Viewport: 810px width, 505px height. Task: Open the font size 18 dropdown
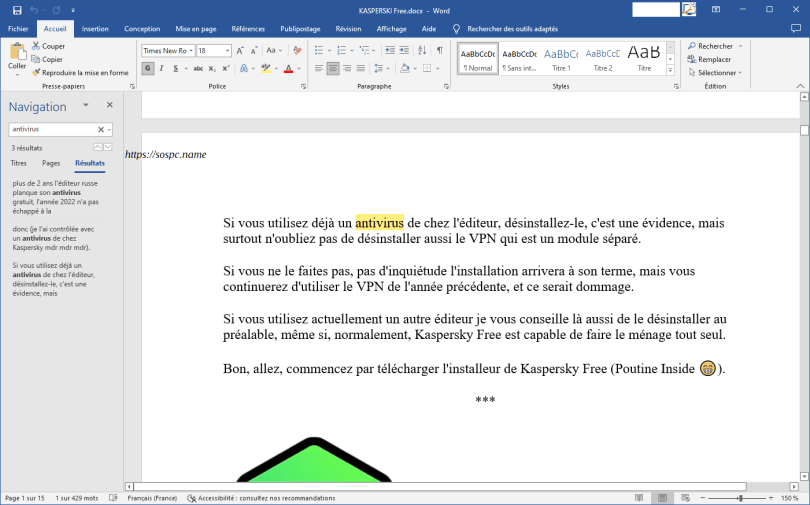tap(227, 51)
